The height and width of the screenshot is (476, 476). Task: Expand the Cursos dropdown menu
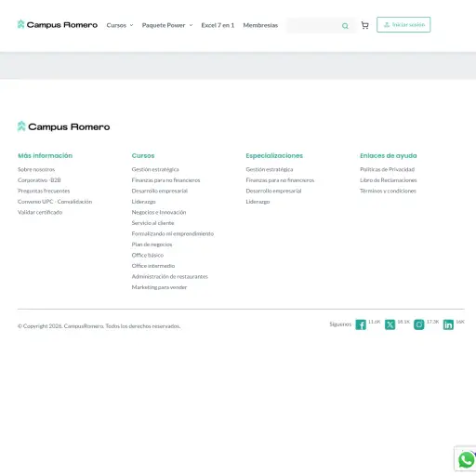(120, 25)
